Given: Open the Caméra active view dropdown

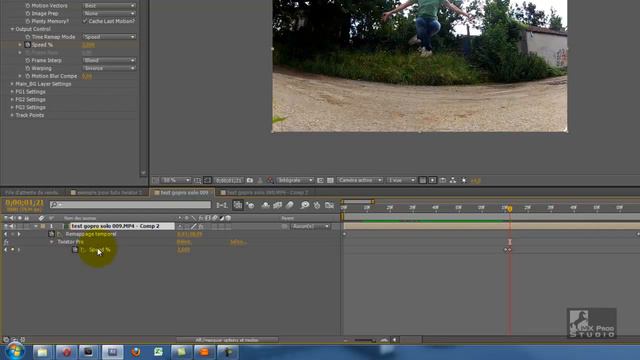Looking at the screenshot, I should (360, 180).
